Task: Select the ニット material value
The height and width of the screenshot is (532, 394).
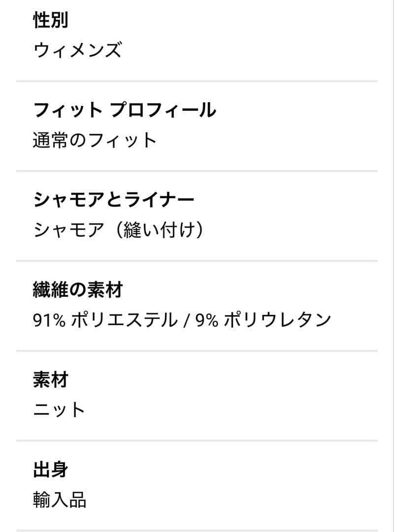Action: coord(60,410)
